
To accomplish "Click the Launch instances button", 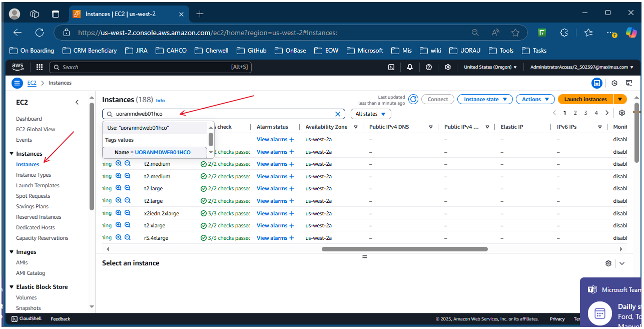I will 585,99.
